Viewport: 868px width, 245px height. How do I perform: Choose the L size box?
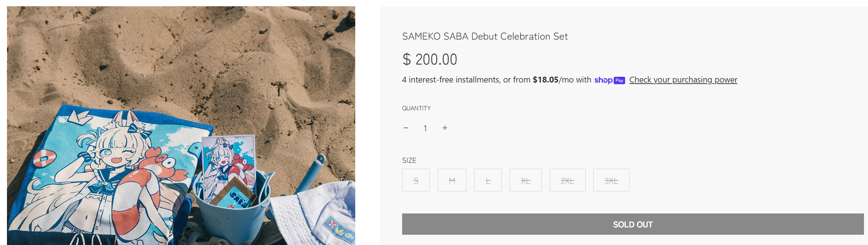(x=488, y=180)
